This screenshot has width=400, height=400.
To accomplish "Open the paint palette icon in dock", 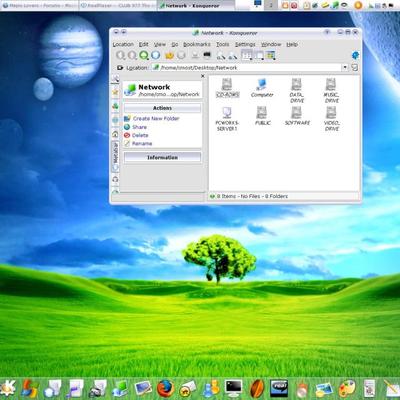I will [347, 389].
